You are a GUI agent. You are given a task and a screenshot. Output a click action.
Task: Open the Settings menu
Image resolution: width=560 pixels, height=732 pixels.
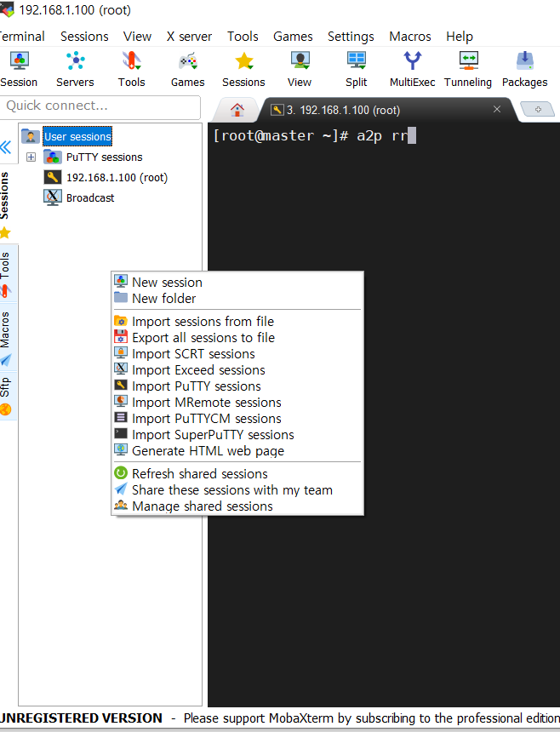click(351, 37)
